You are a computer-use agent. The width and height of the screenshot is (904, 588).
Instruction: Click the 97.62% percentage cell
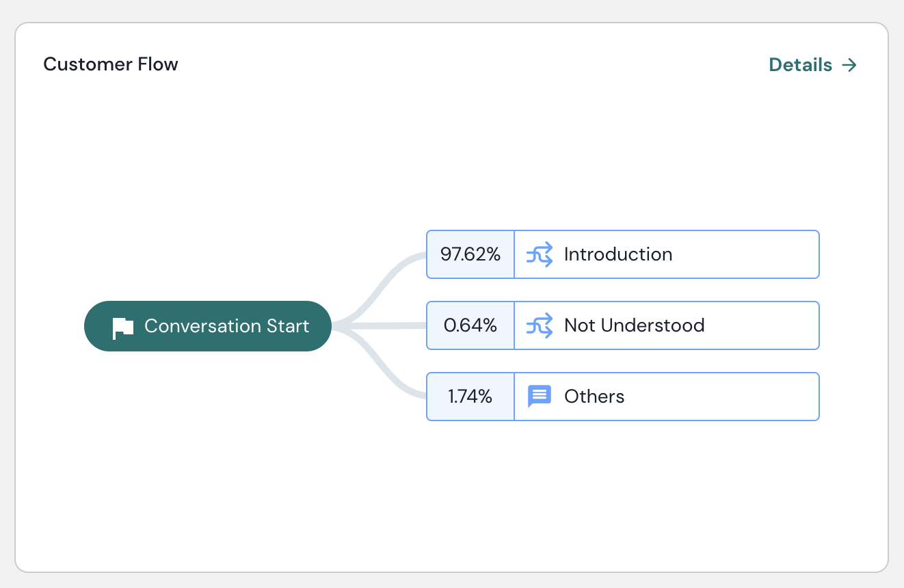click(x=470, y=254)
